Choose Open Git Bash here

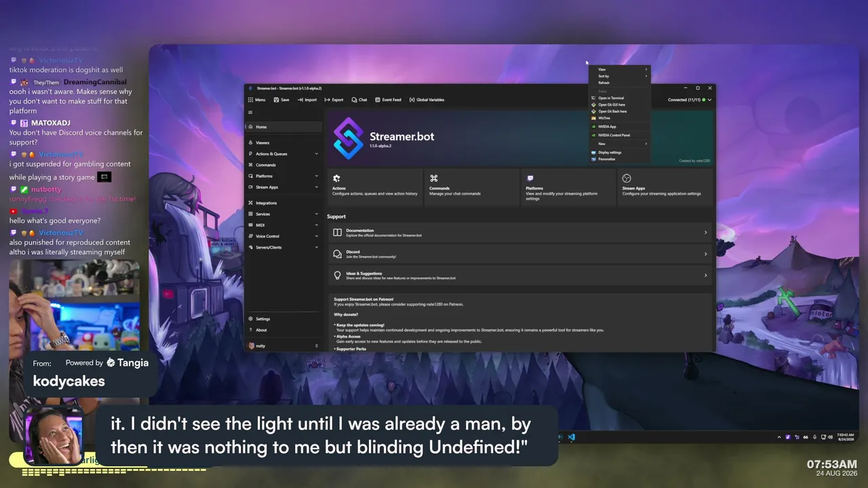click(x=619, y=111)
